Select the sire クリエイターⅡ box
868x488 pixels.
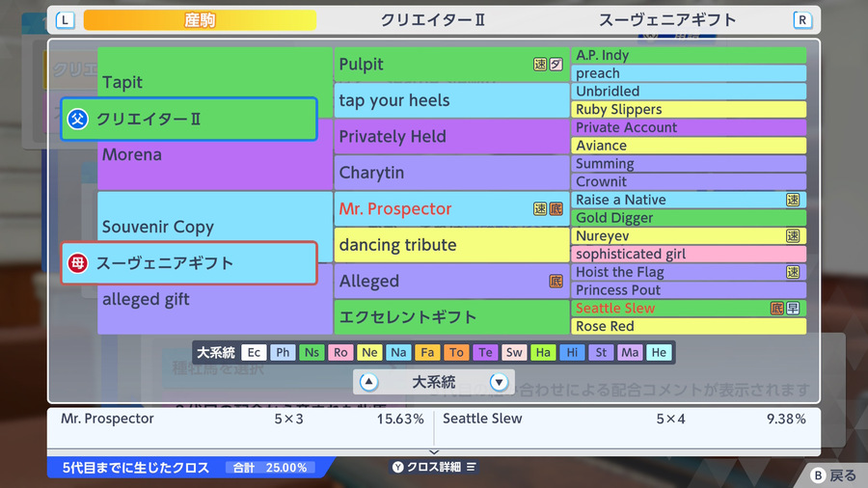point(189,119)
